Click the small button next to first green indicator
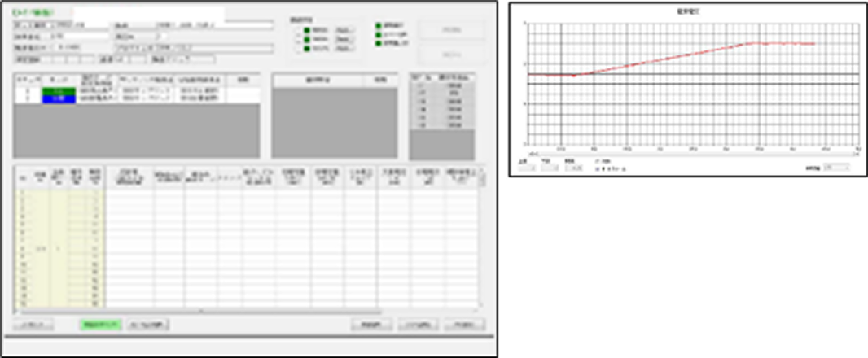 coord(344,31)
